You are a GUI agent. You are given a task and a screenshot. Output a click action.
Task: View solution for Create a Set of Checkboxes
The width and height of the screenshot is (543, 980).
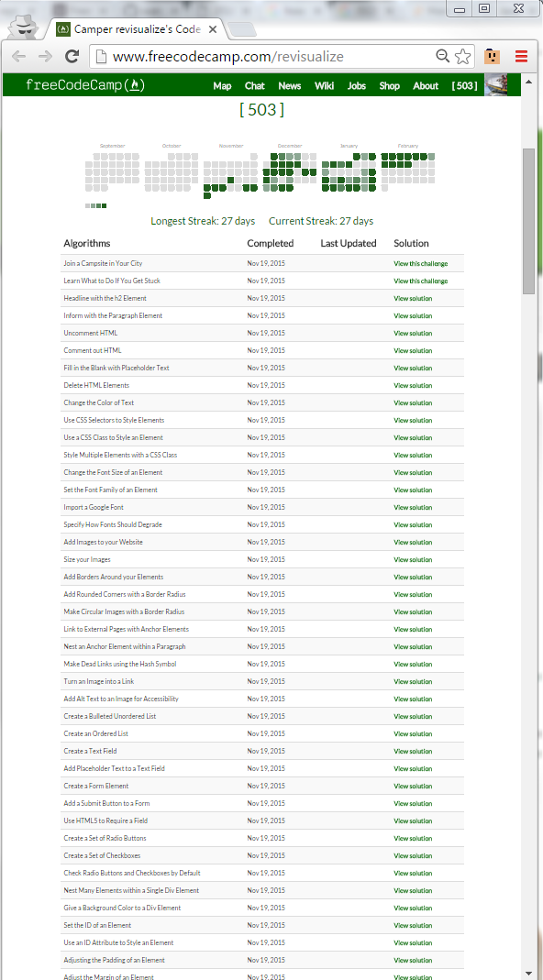413,855
